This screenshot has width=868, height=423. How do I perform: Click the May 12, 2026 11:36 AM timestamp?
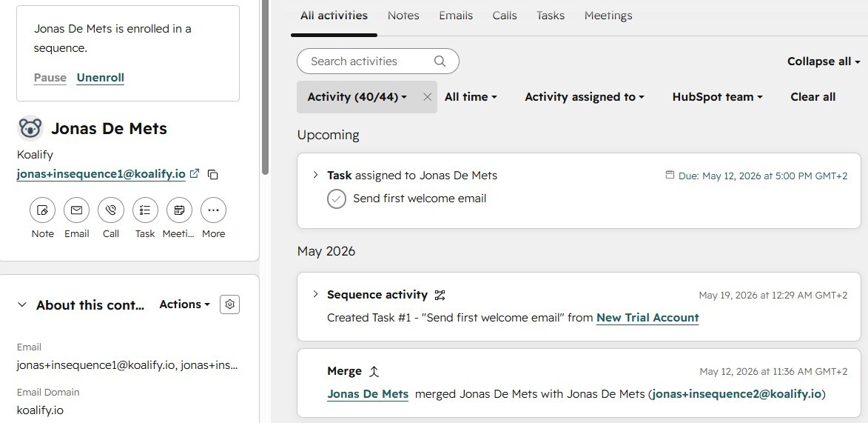coord(773,371)
